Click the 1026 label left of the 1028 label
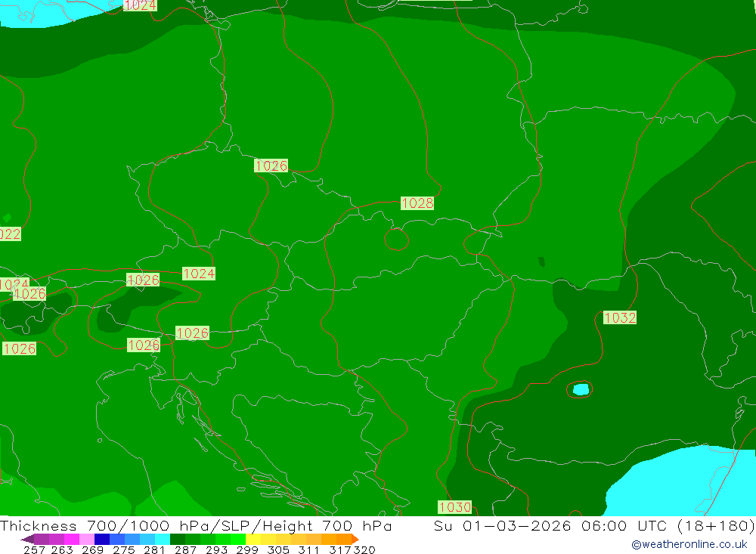This screenshot has width=756, height=554. click(x=271, y=166)
